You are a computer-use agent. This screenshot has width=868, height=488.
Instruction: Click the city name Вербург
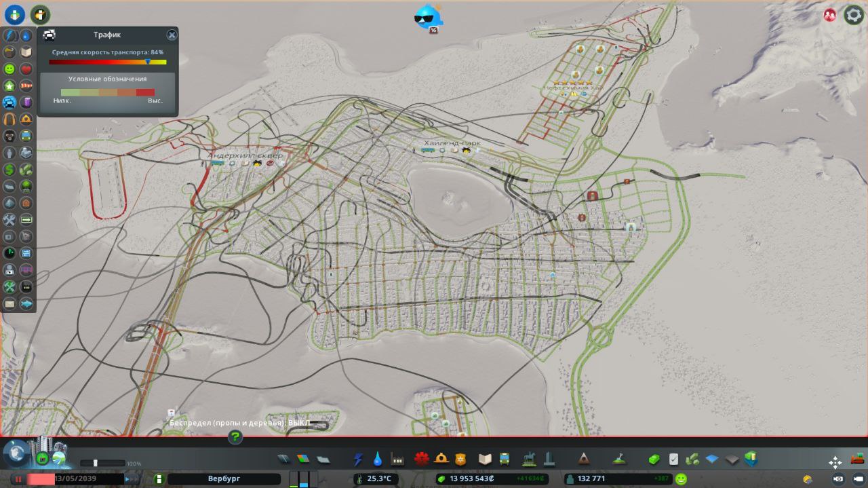click(224, 479)
